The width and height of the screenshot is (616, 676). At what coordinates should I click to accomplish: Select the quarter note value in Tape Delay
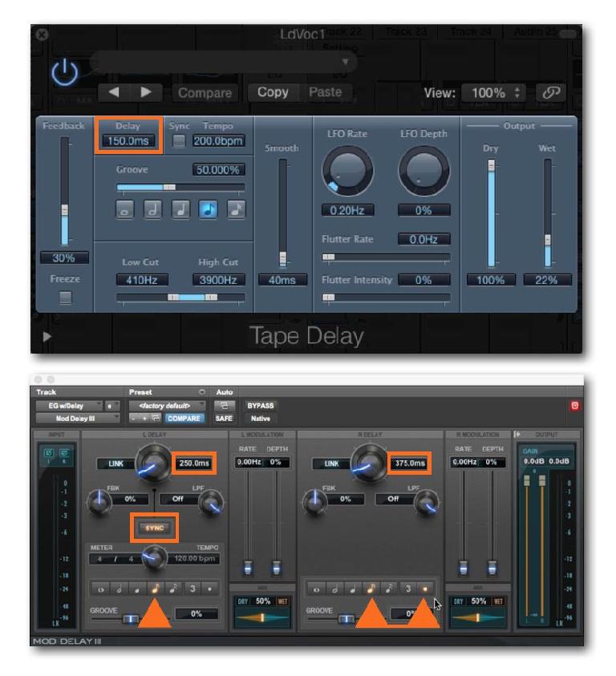tap(180, 209)
